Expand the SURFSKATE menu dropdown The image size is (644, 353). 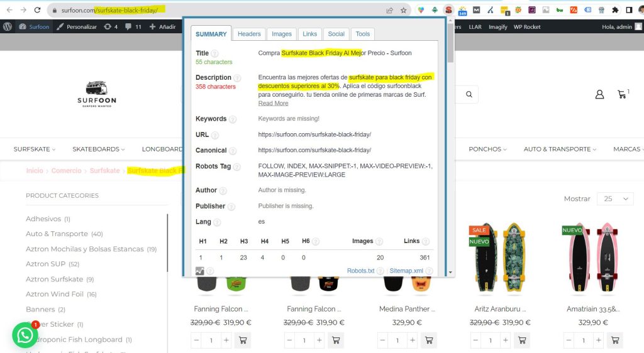pyautogui.click(x=35, y=149)
